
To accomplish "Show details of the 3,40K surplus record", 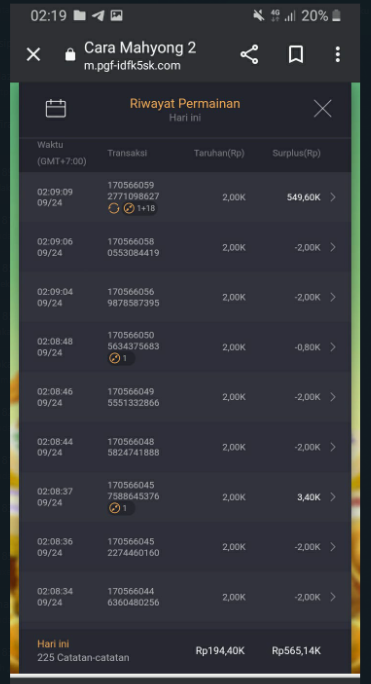I will 333,497.
